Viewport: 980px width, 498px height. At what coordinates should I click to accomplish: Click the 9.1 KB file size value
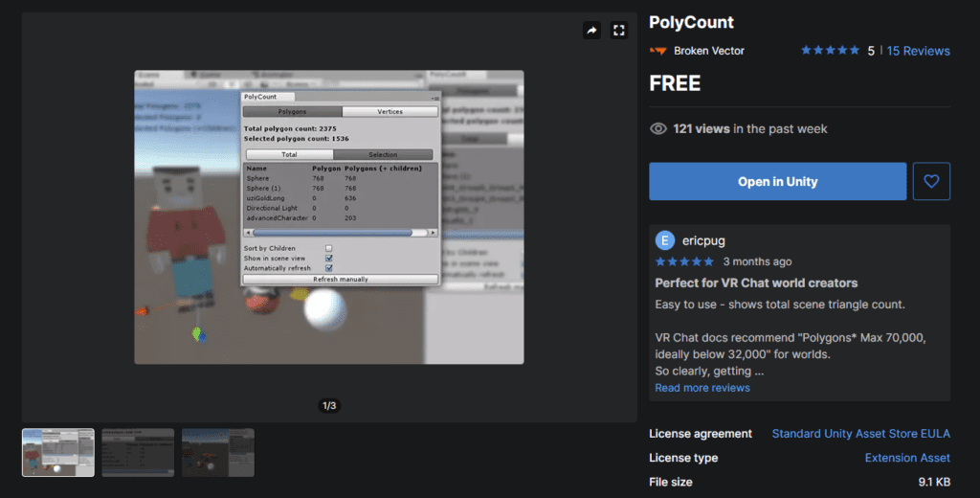(x=934, y=482)
